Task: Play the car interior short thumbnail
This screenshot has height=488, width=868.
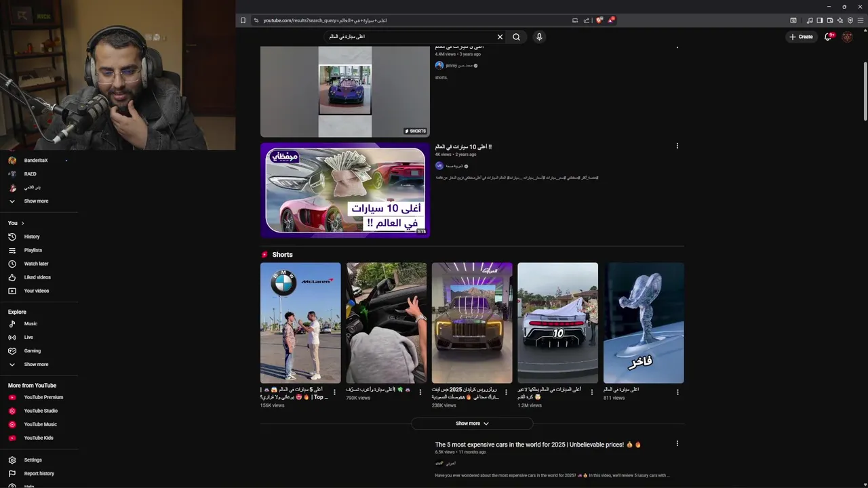Action: (x=387, y=323)
